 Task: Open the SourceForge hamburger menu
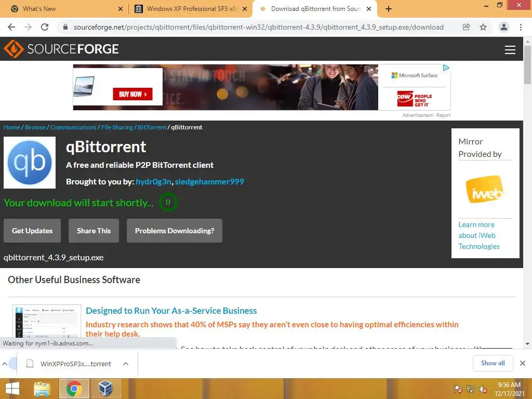click(510, 50)
